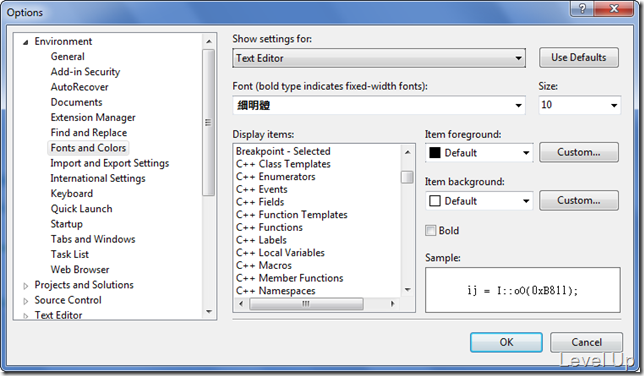Viewport: 644px width, 376px height.
Task: Select Breakpoint - Selected display item
Action: coord(283,151)
